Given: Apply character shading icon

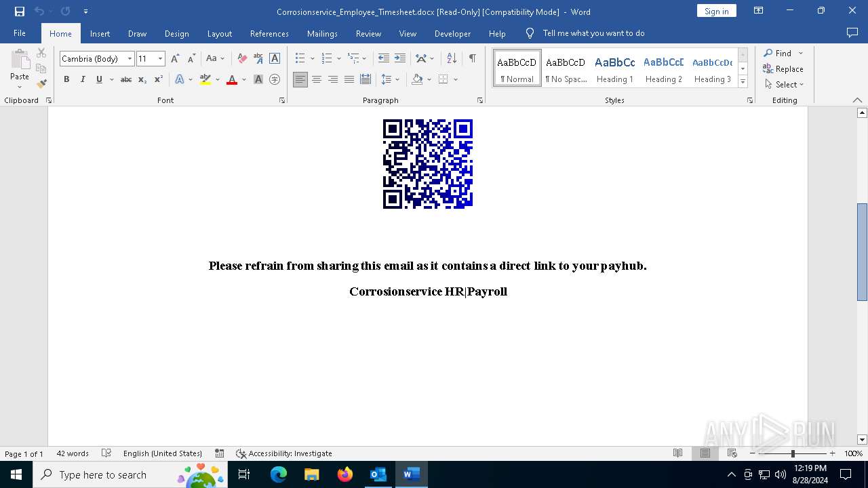Looking at the screenshot, I should 258,80.
